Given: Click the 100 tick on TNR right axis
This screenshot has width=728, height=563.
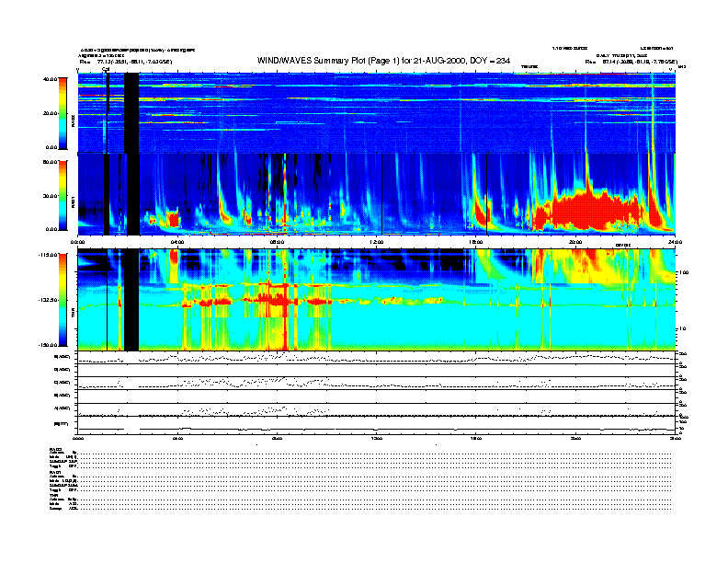Looking at the screenshot, I should coord(684,272).
